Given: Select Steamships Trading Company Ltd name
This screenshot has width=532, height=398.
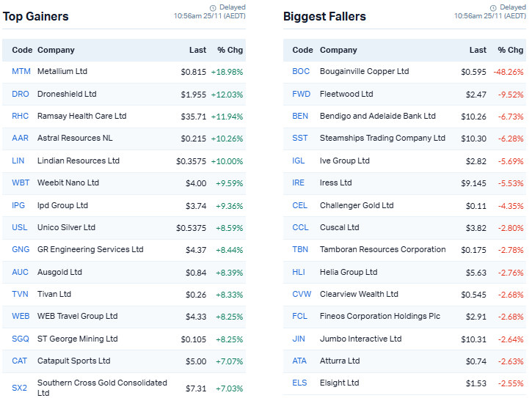Looking at the screenshot, I should coord(382,138).
